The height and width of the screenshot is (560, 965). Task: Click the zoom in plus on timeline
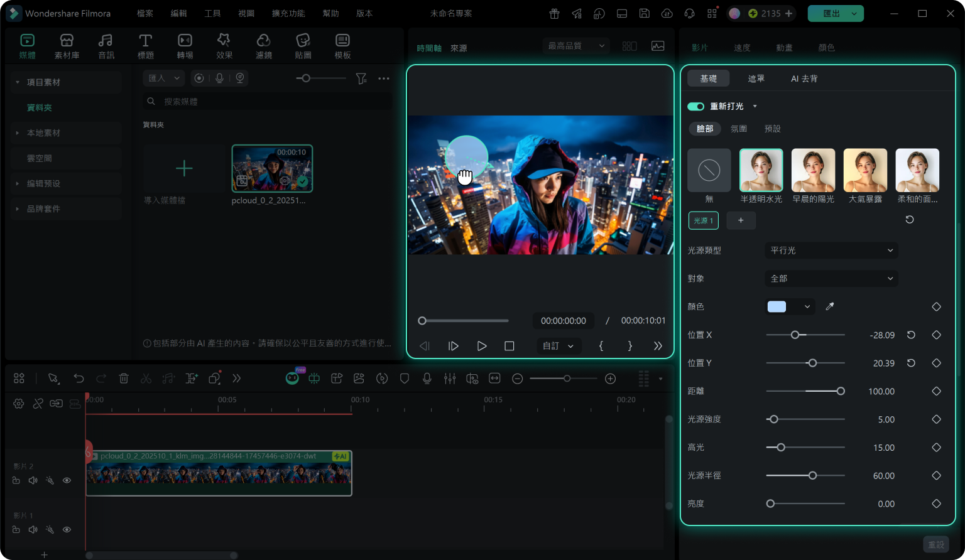click(610, 379)
